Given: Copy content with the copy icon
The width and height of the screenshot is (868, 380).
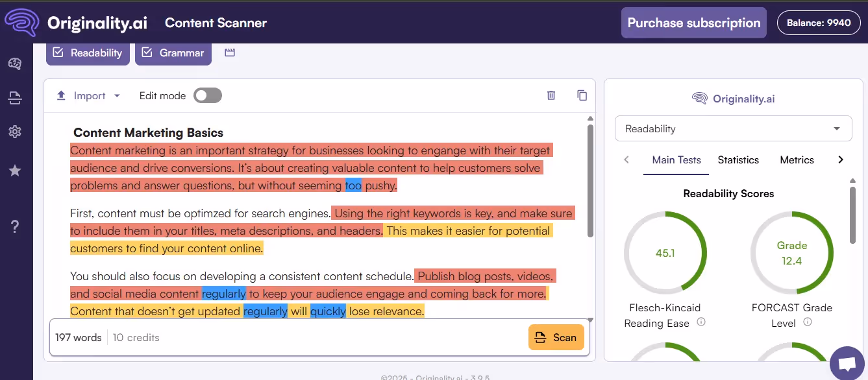Looking at the screenshot, I should click(x=582, y=95).
